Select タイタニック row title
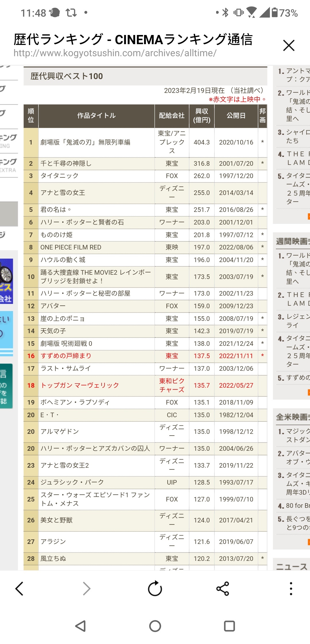Image resolution: width=310 pixels, height=644 pixels. click(59, 176)
